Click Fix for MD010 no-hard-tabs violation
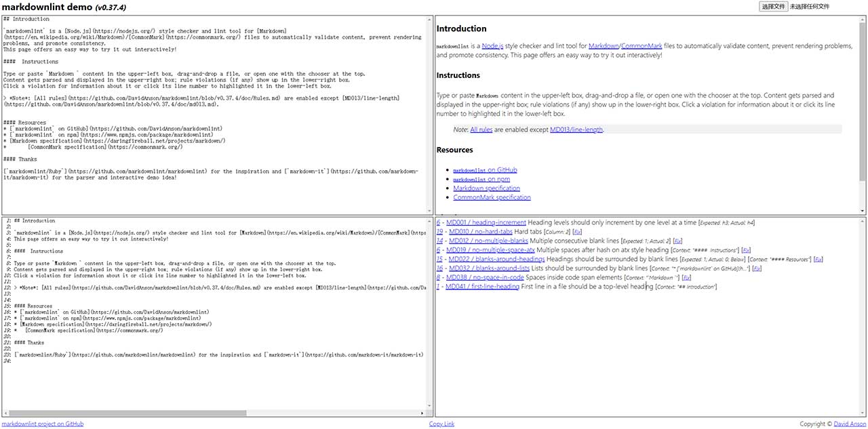Viewport: 868px width, 429px height. (576, 232)
